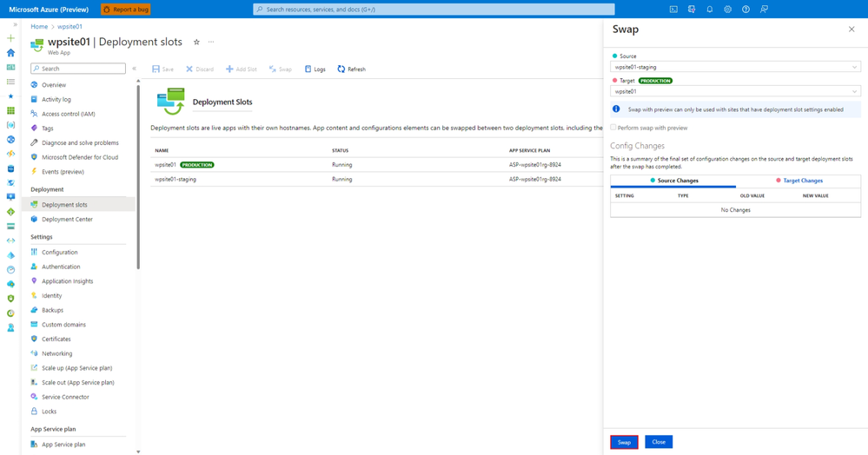Open Locks menu item

(49, 412)
